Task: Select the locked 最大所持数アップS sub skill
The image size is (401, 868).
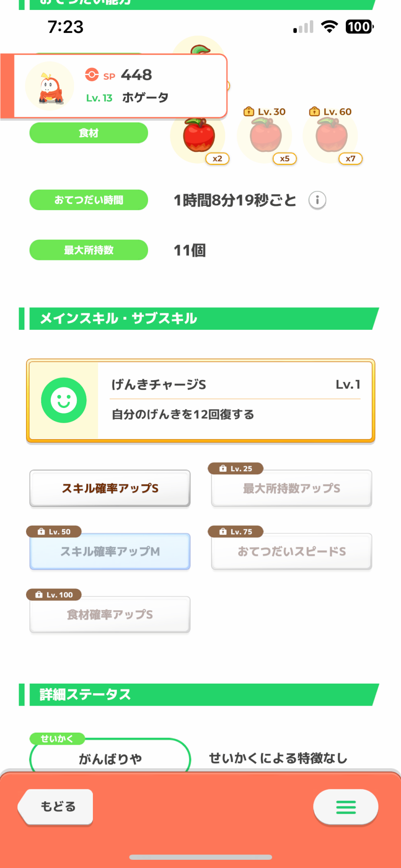Action: point(291,489)
